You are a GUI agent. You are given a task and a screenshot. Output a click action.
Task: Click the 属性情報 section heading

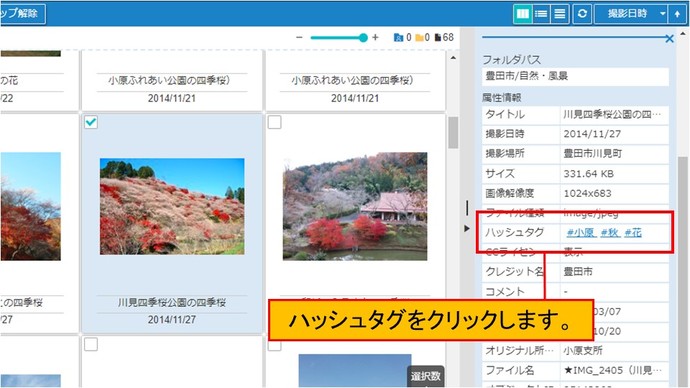tap(502, 97)
